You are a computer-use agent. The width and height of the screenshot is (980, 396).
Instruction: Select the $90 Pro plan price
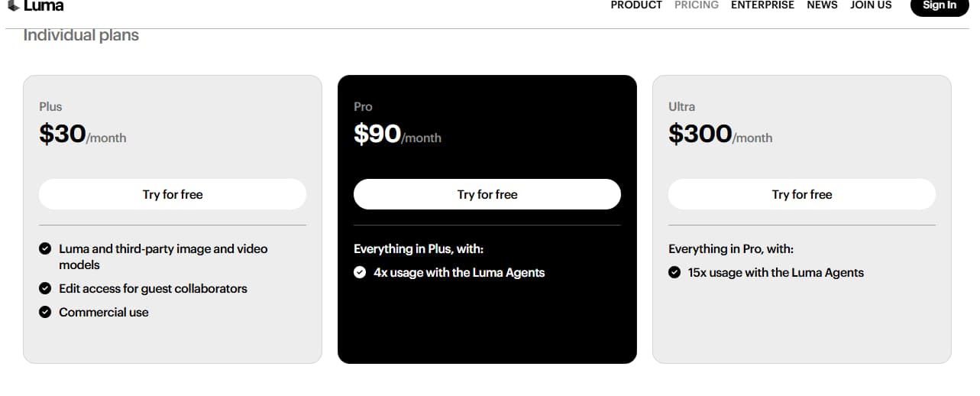pyautogui.click(x=377, y=135)
